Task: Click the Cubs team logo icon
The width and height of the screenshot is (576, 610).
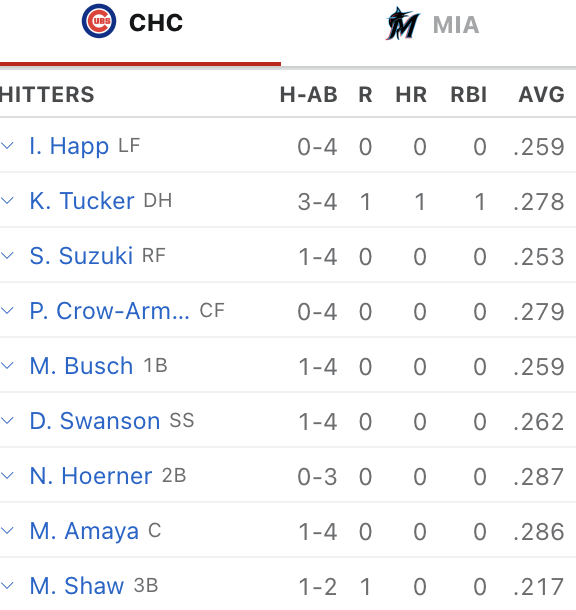Action: pos(99,21)
